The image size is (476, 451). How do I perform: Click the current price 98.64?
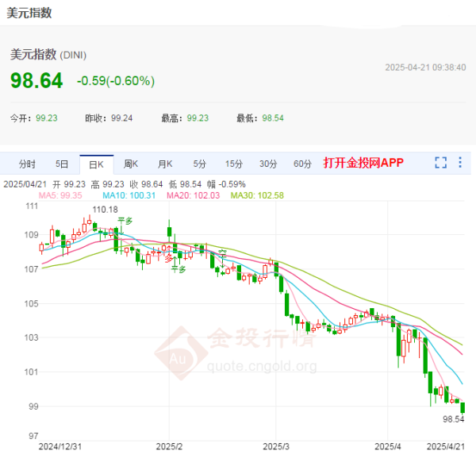[x=36, y=81]
